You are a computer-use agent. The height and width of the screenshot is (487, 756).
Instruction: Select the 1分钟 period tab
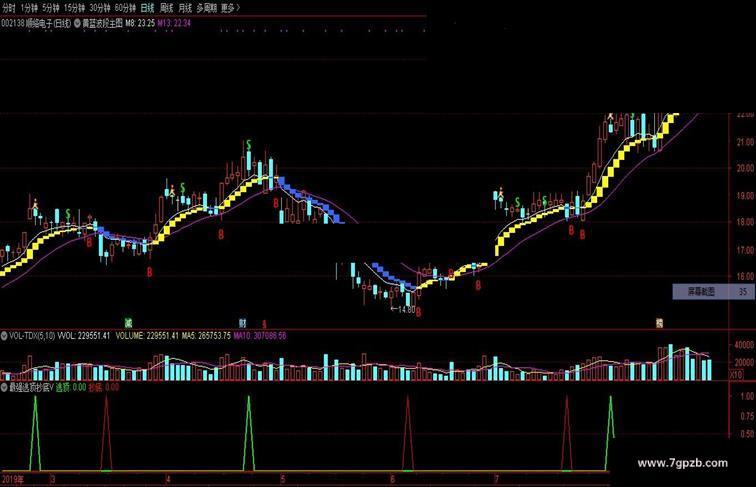[29, 8]
